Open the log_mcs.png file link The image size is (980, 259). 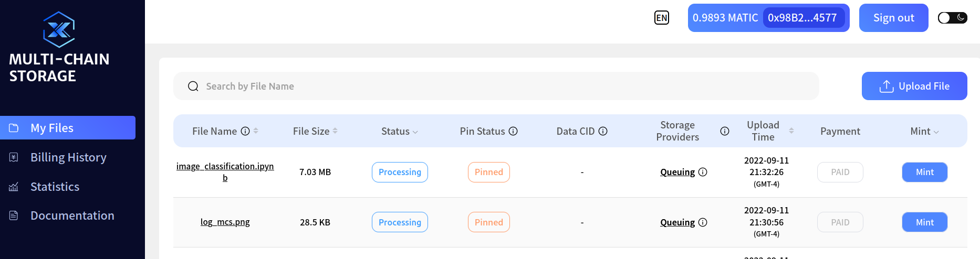(x=225, y=222)
